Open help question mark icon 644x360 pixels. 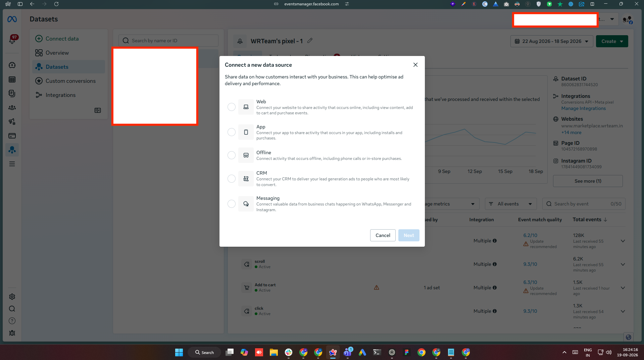click(12, 321)
